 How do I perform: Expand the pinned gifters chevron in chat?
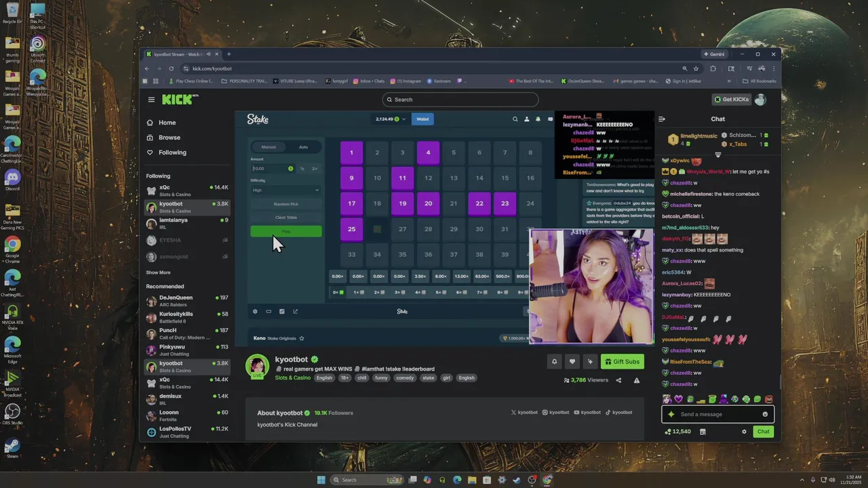tap(717, 155)
